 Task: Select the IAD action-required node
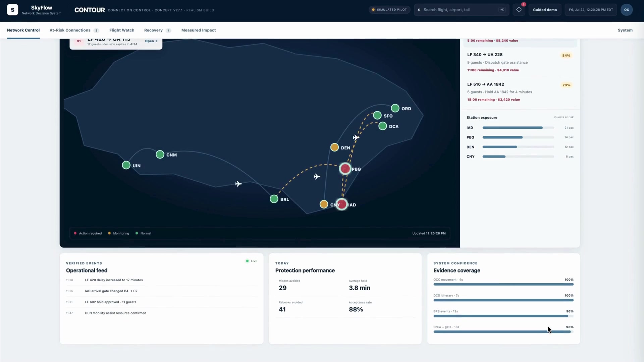[x=341, y=204]
